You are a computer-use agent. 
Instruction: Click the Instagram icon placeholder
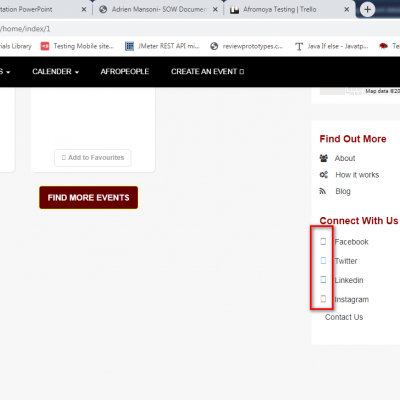[x=323, y=299]
